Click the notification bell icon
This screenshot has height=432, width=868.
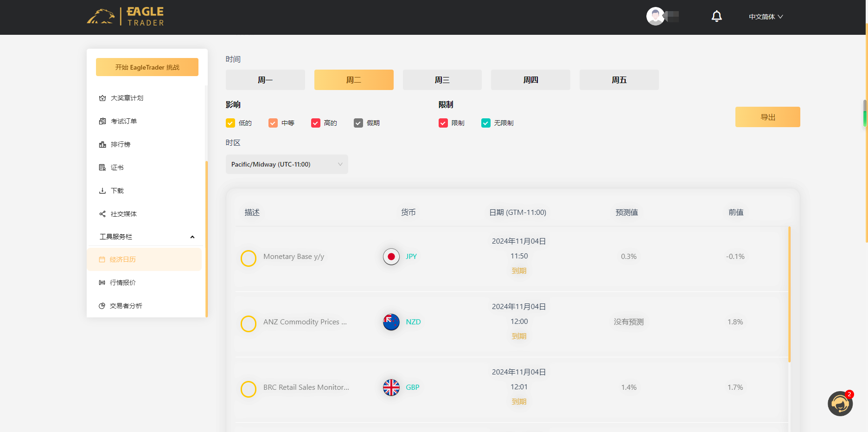click(x=716, y=16)
